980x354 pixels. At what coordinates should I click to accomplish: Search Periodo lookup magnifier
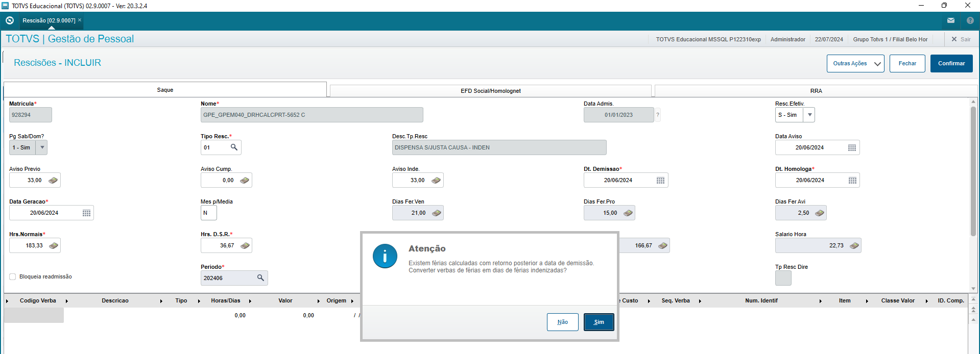coord(260,278)
